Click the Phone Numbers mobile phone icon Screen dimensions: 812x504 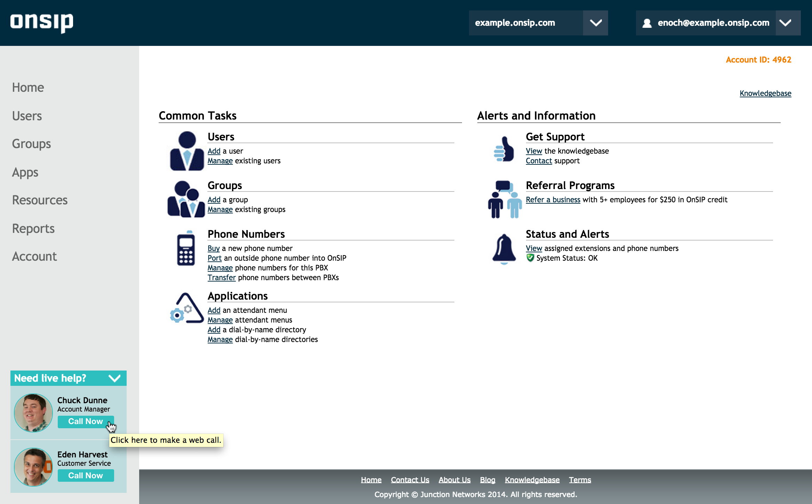186,248
